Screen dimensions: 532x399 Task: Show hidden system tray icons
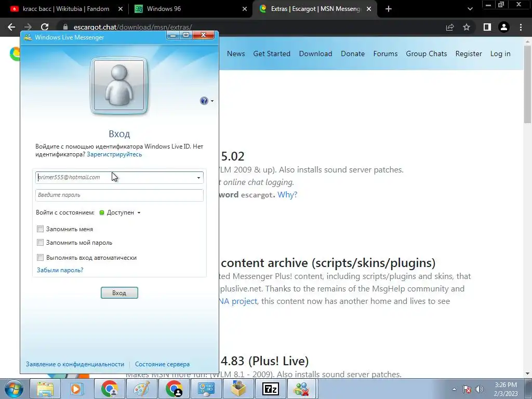point(454,390)
